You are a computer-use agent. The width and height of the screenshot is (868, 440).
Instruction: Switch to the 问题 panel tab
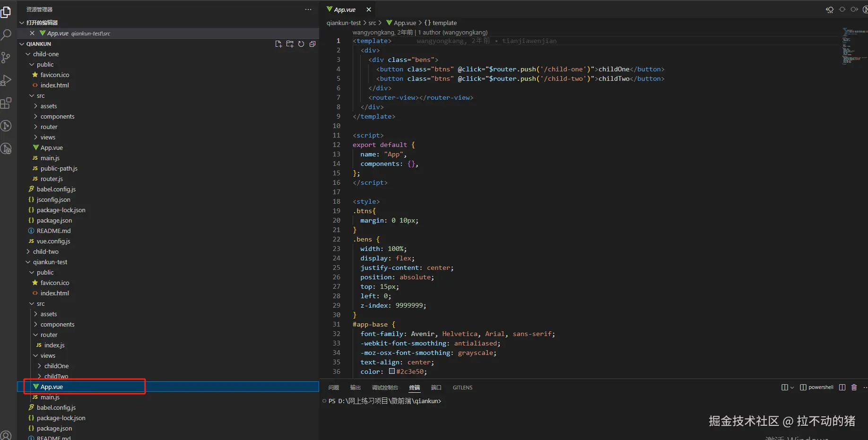[x=334, y=388]
